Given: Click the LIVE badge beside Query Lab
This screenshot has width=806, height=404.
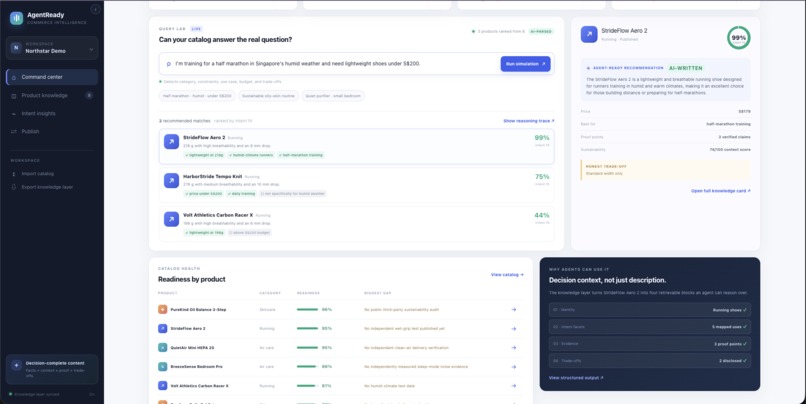Looking at the screenshot, I should click(196, 29).
